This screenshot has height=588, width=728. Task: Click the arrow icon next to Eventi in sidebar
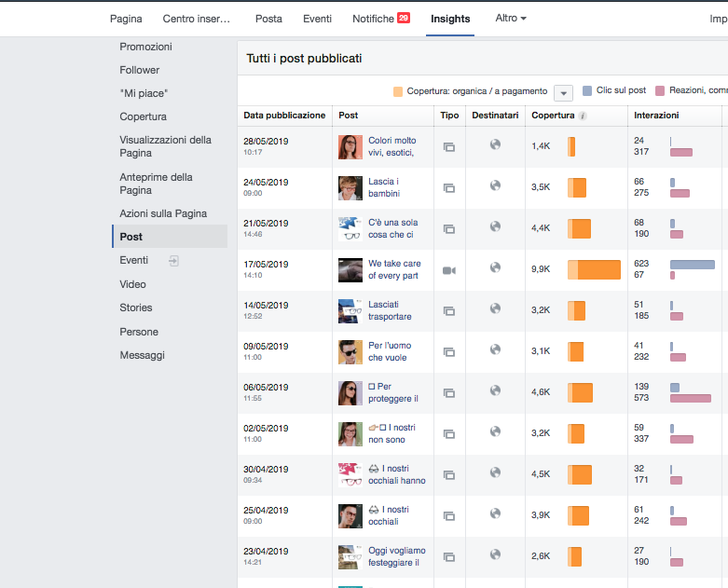pyautogui.click(x=173, y=261)
